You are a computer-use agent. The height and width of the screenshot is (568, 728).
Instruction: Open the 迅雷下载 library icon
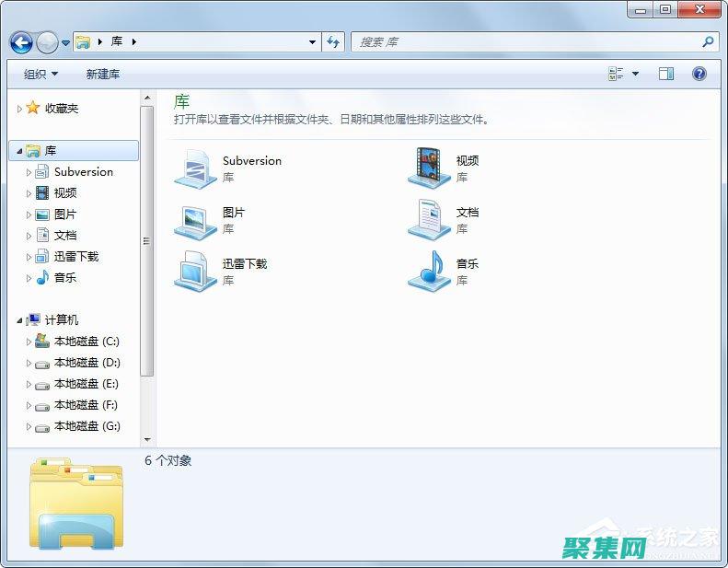195,271
